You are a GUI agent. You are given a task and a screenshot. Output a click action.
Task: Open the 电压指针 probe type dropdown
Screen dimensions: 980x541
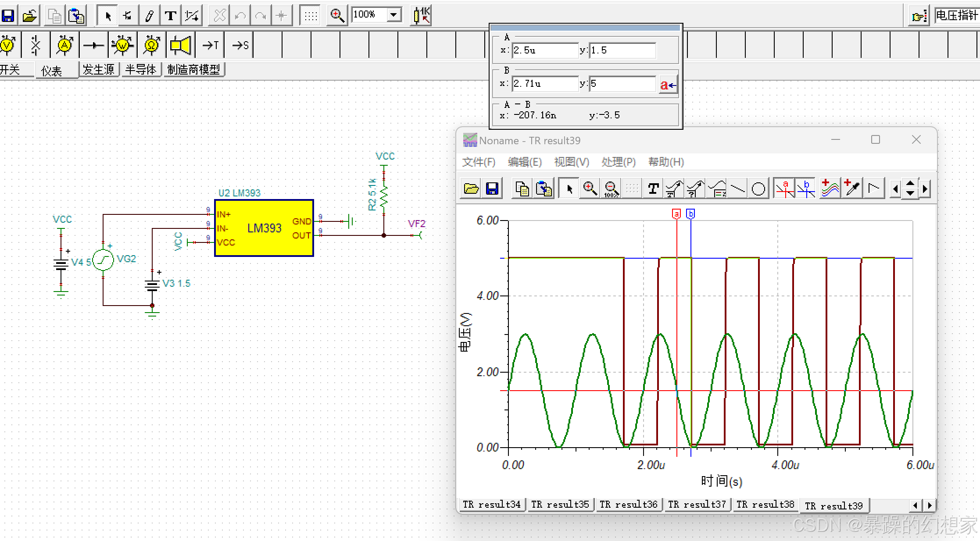[x=956, y=16]
